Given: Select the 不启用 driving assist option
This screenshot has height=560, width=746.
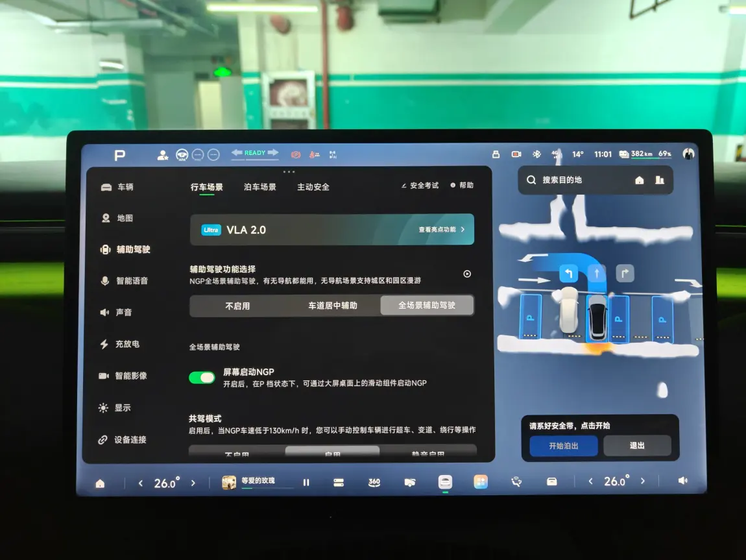Looking at the screenshot, I should pyautogui.click(x=237, y=306).
